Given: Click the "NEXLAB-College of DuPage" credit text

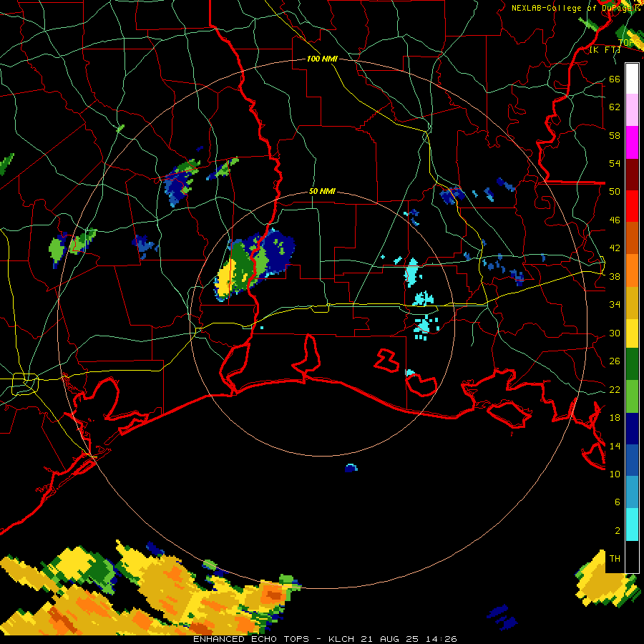Looking at the screenshot, I should [571, 8].
